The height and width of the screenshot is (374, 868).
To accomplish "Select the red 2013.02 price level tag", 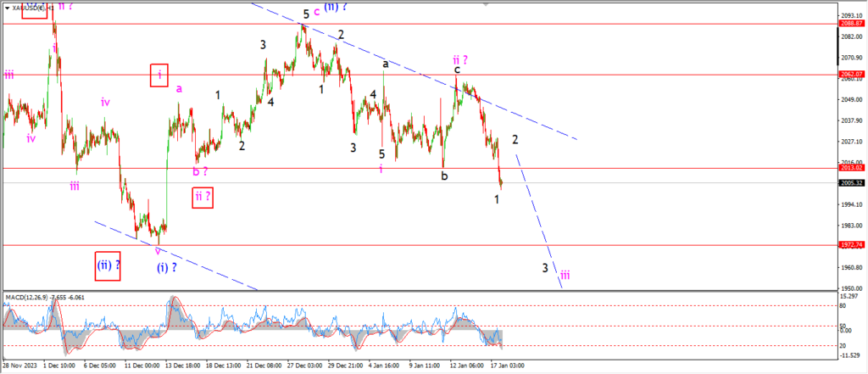I will [x=853, y=168].
